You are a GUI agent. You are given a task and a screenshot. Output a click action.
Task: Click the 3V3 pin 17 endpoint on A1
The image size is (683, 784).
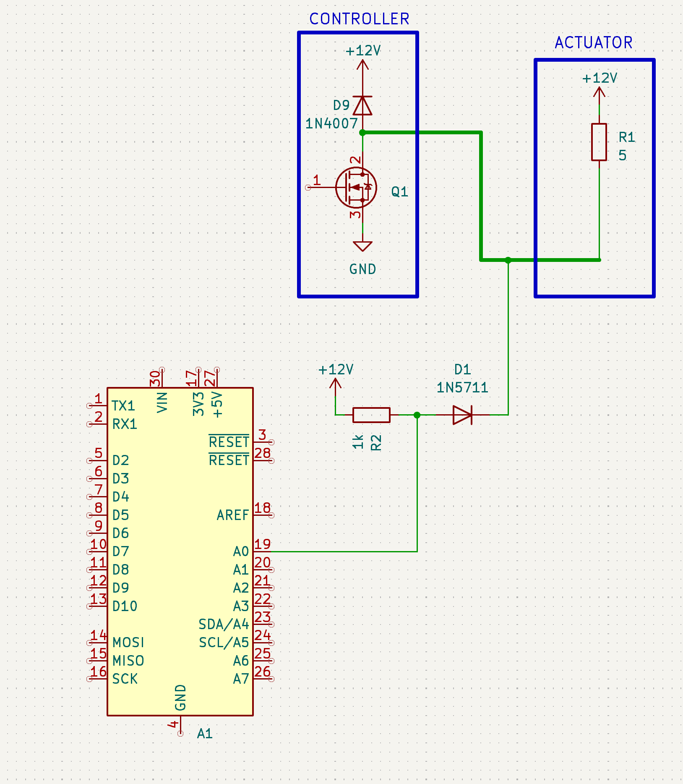198,370
